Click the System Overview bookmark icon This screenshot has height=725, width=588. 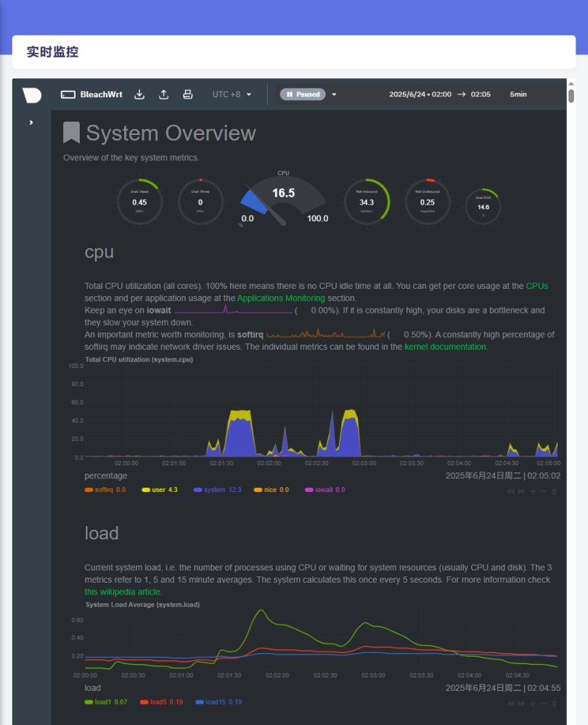point(71,133)
